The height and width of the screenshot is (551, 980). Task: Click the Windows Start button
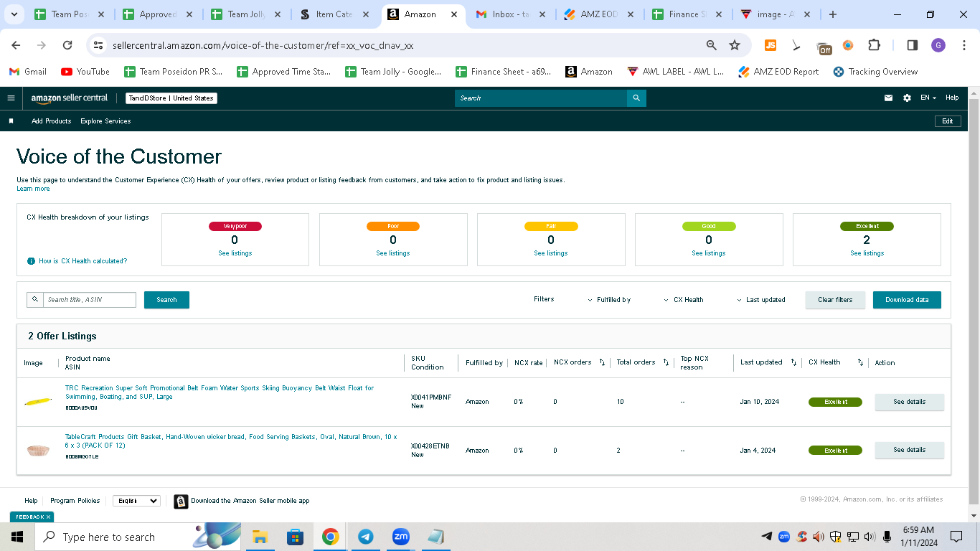coord(17,537)
